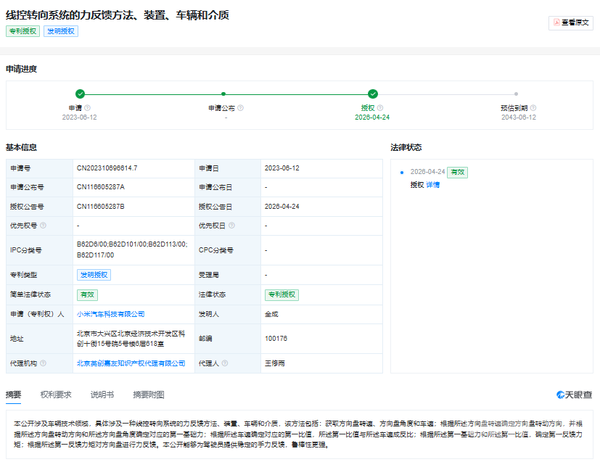600x462 pixels.
Task: Open applicant 小米汽车科技有限公司 link
Action: click(120, 314)
